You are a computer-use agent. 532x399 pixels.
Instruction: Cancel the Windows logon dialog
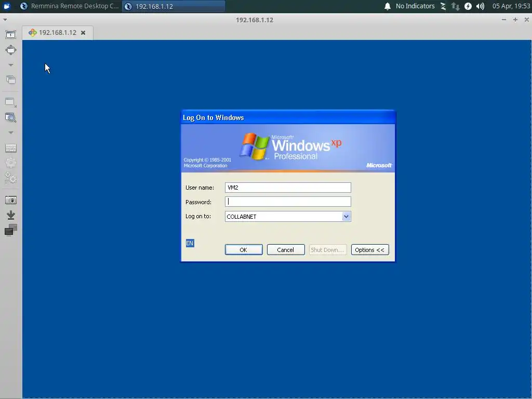click(286, 250)
